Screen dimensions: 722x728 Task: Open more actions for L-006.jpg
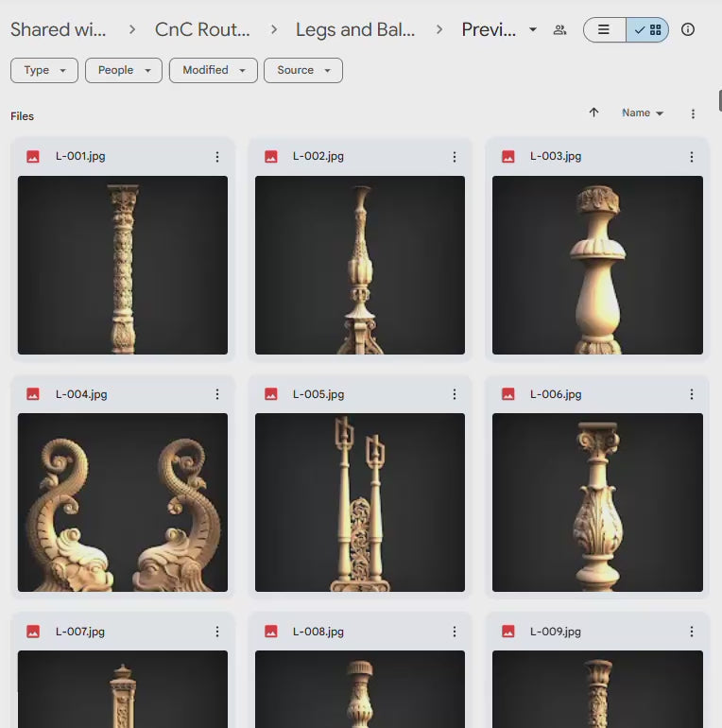point(692,394)
